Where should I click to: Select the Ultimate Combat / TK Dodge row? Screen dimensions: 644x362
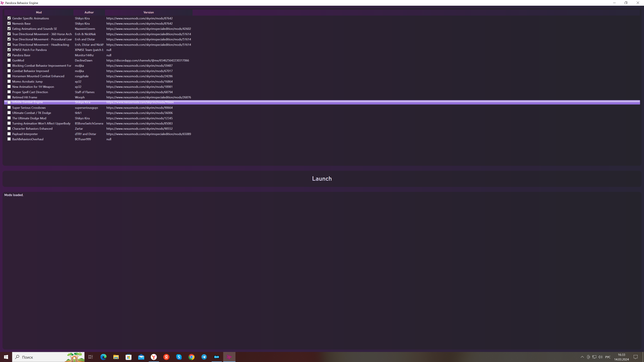(32, 113)
